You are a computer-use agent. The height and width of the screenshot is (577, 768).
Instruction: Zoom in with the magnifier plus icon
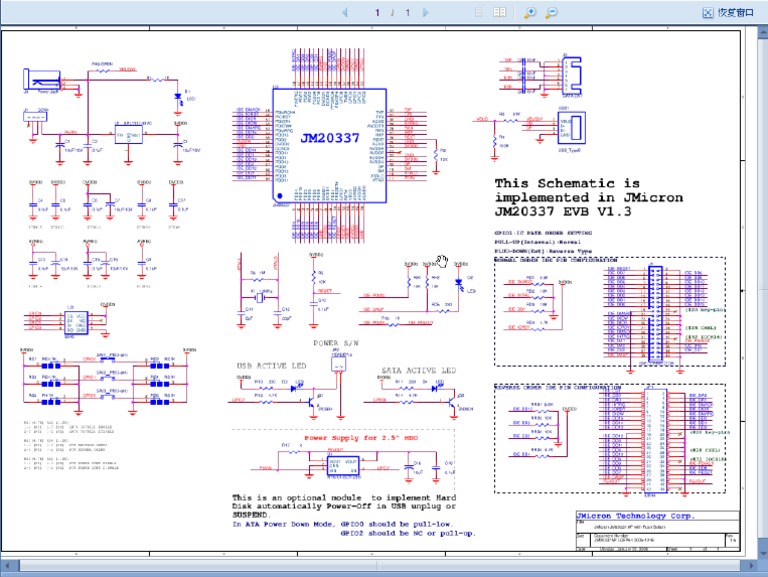point(530,13)
